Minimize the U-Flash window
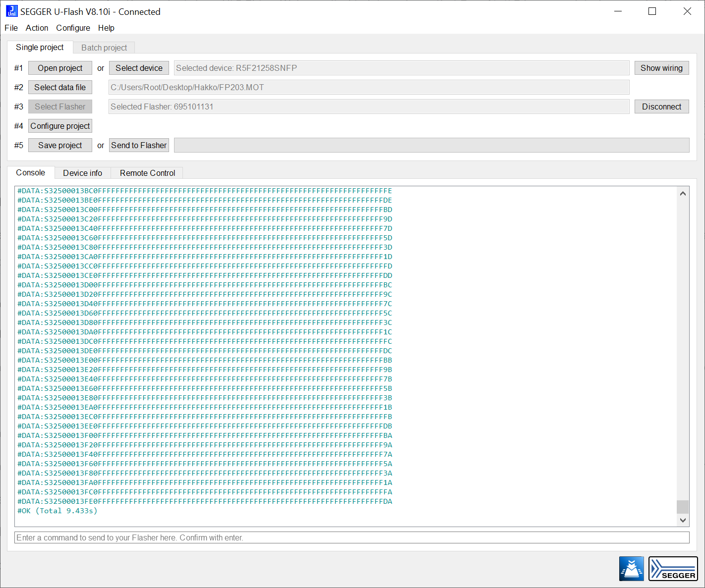The width and height of the screenshot is (705, 588). click(618, 11)
